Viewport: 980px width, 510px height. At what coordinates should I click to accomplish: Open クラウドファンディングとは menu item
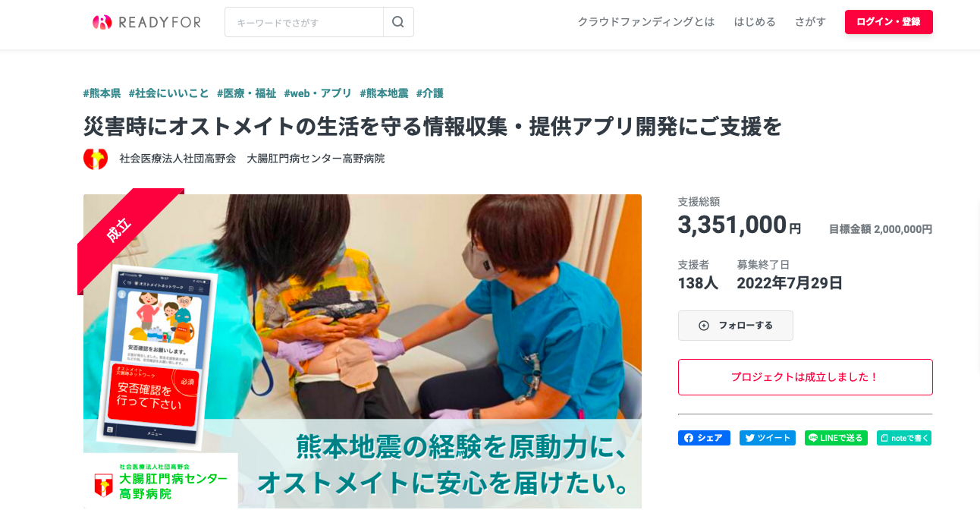[x=646, y=22]
